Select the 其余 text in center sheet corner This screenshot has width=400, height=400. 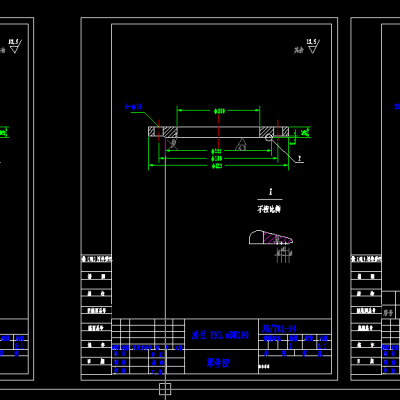tap(298, 50)
